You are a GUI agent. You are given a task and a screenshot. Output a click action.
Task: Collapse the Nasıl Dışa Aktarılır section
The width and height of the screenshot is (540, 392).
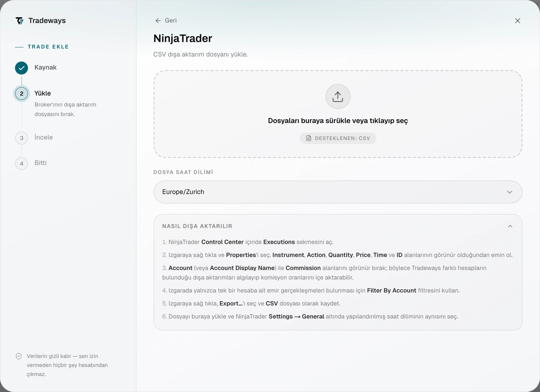[x=510, y=226]
